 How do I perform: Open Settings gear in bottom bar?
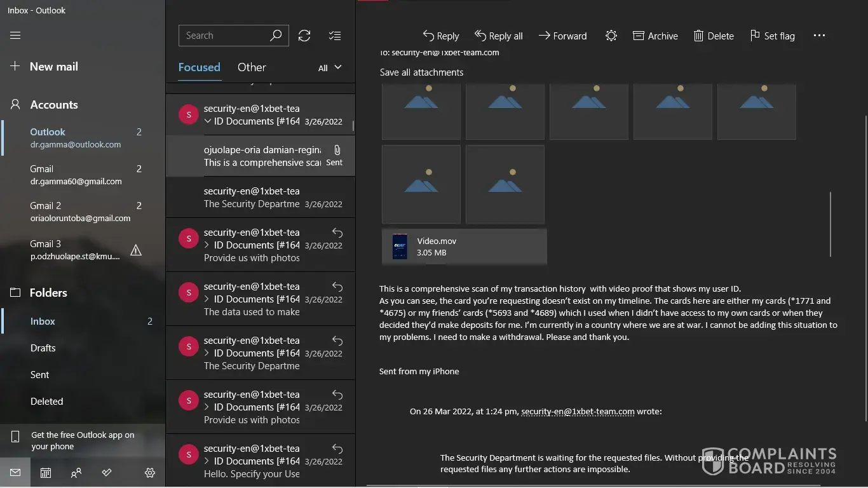[150, 473]
